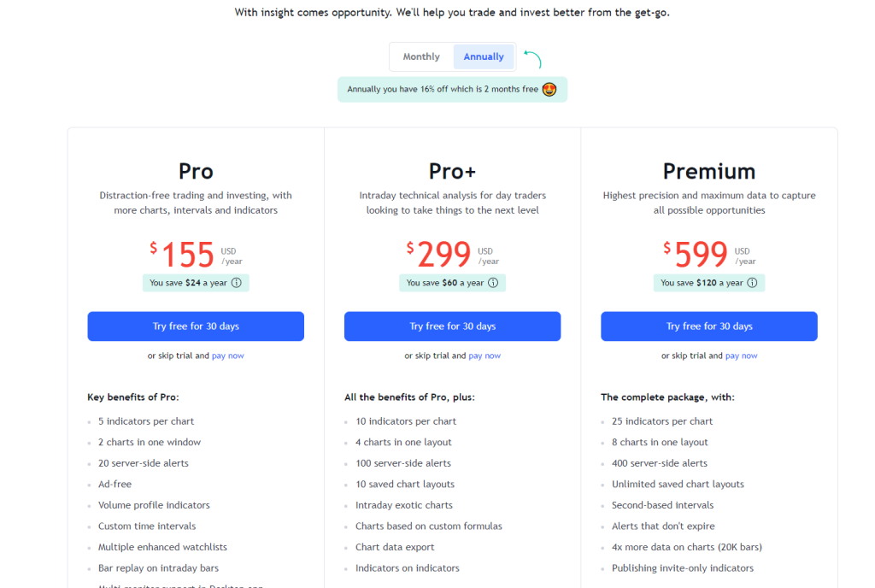Click the 'You save $24 a year' badge
This screenshot has width=875, height=588.
click(196, 283)
